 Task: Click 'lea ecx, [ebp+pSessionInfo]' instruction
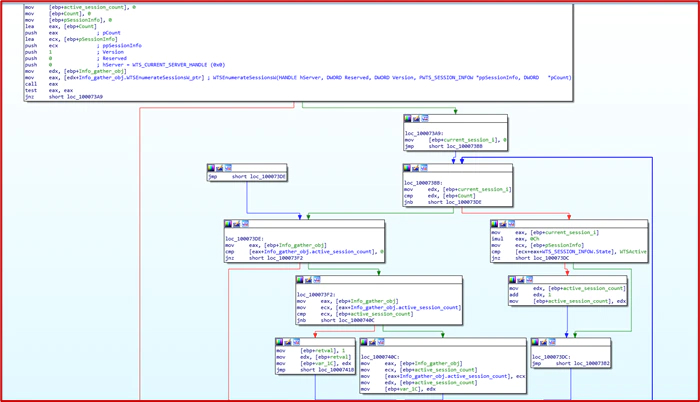pyautogui.click(x=71, y=39)
